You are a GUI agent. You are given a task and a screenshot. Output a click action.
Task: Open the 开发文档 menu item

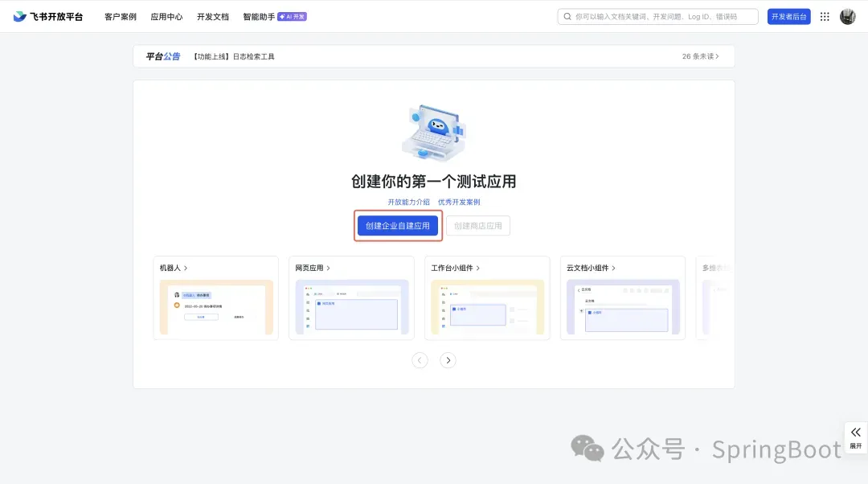[212, 17]
